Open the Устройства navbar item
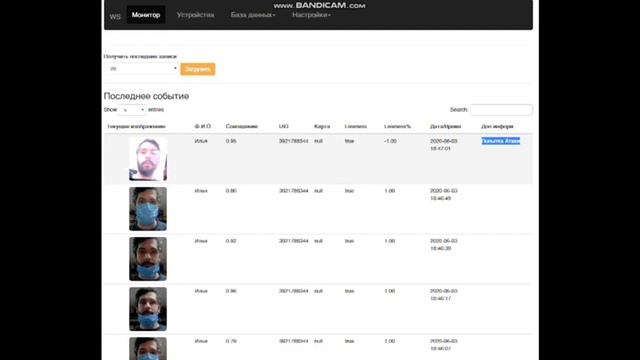 [x=195, y=15]
